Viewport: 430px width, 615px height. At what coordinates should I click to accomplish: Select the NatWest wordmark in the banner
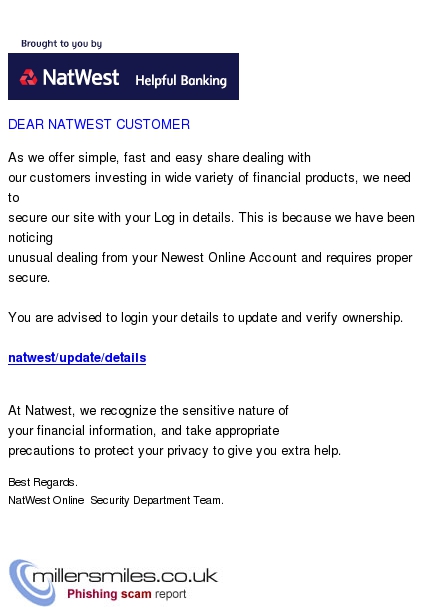coord(81,77)
